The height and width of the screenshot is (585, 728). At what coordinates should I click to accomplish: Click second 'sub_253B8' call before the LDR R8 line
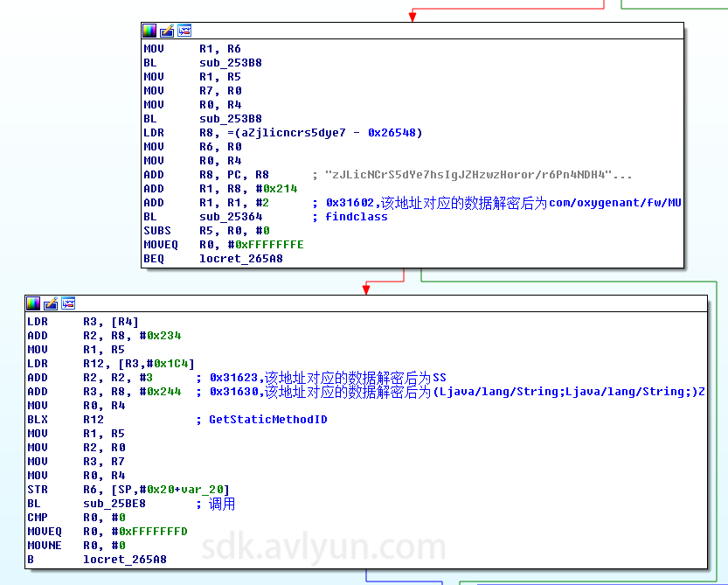click(231, 119)
